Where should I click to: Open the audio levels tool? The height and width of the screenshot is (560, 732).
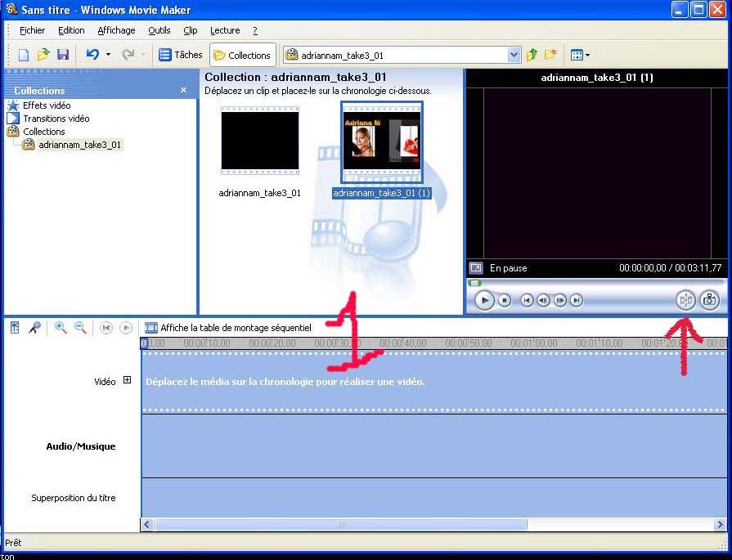(15, 328)
